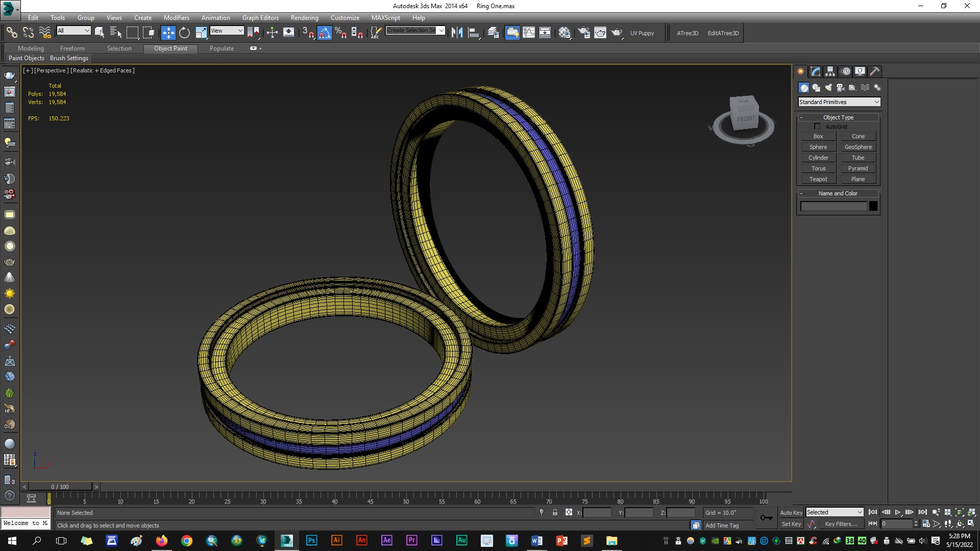Enable the AutoGrid checkbox
Viewport: 980px width, 551px height.
tap(817, 127)
